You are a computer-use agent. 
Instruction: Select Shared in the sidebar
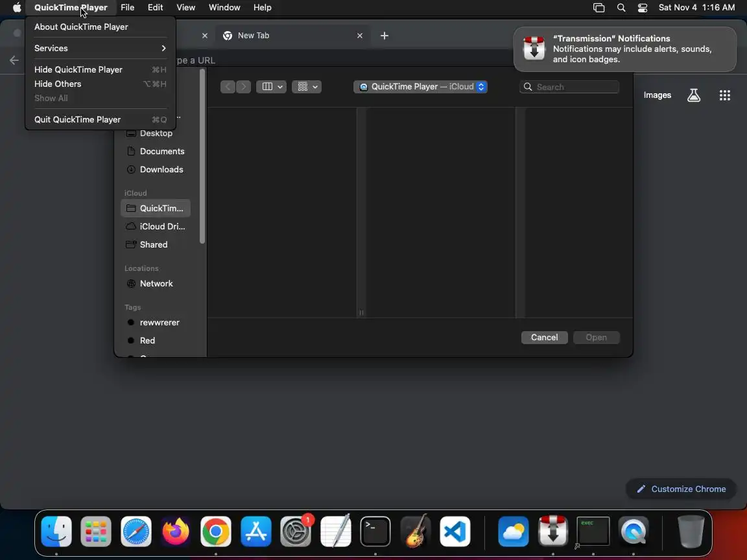156,244
